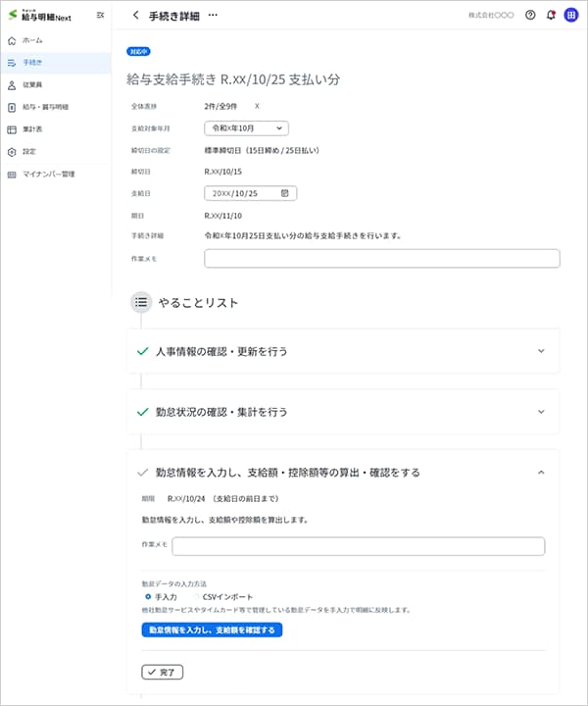Click the X next to 2件/全9件
This screenshot has width=588, height=706.
[257, 106]
